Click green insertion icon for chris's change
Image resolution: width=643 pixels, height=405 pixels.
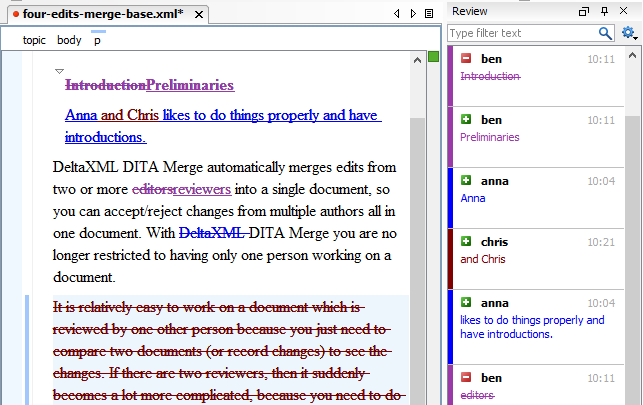[x=466, y=241]
